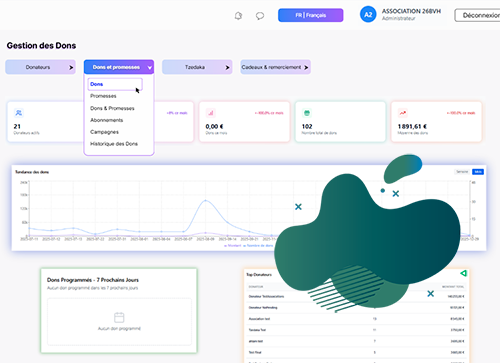This screenshot has width=500, height=363.
Task: Choose the Promesses menu entry
Action: tap(103, 96)
